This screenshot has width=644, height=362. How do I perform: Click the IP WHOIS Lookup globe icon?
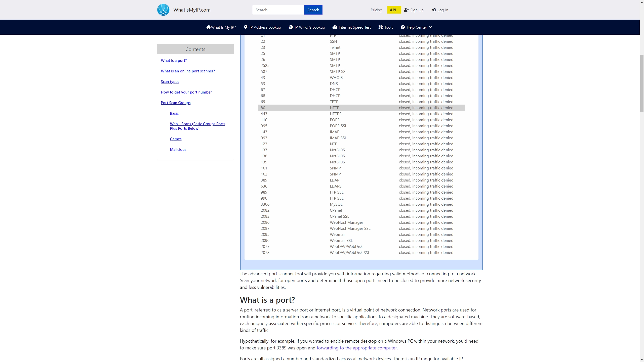tap(291, 27)
